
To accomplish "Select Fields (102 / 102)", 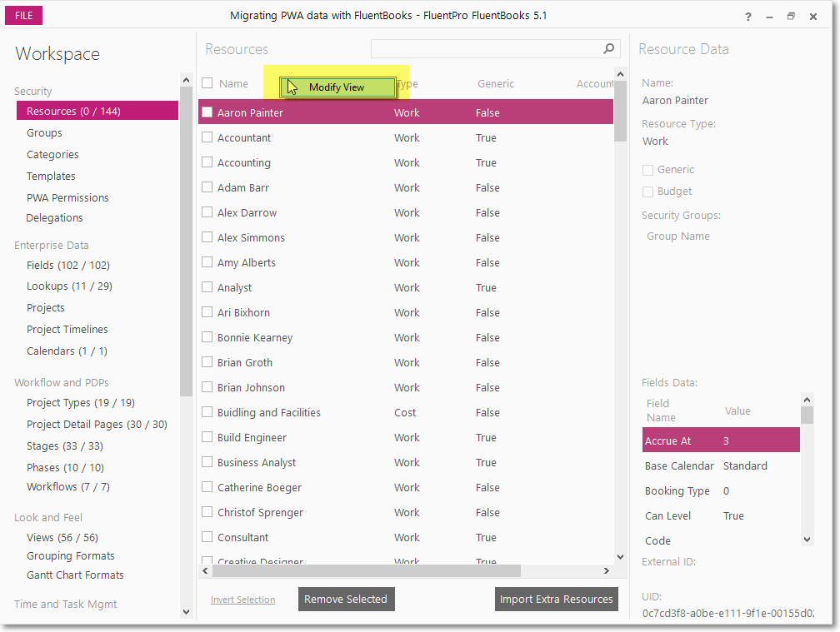I will [x=68, y=265].
